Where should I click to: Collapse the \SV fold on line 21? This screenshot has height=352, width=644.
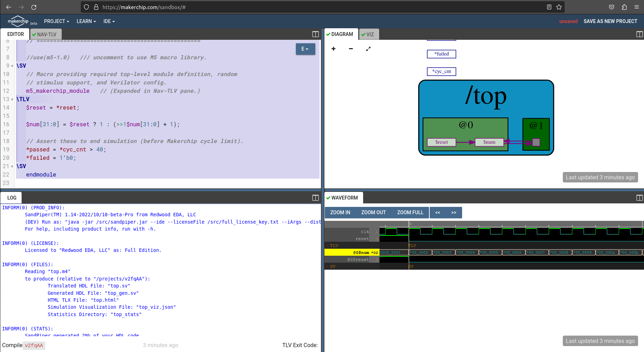(12, 166)
